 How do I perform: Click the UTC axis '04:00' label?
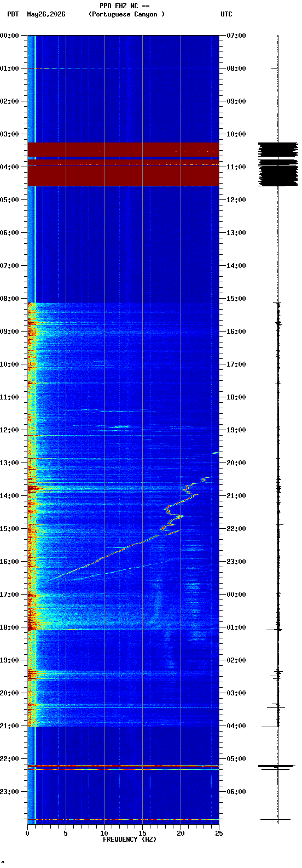(x=236, y=726)
